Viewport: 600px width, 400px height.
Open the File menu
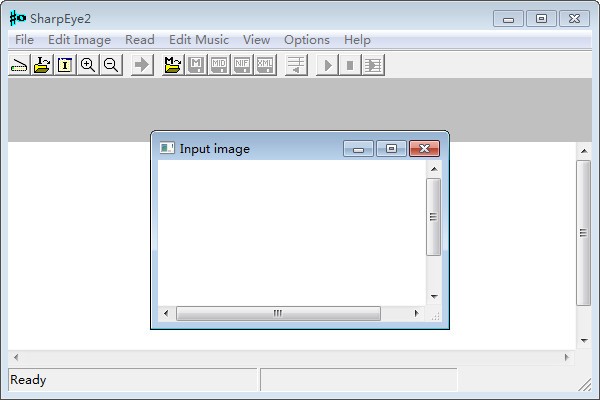click(24, 40)
